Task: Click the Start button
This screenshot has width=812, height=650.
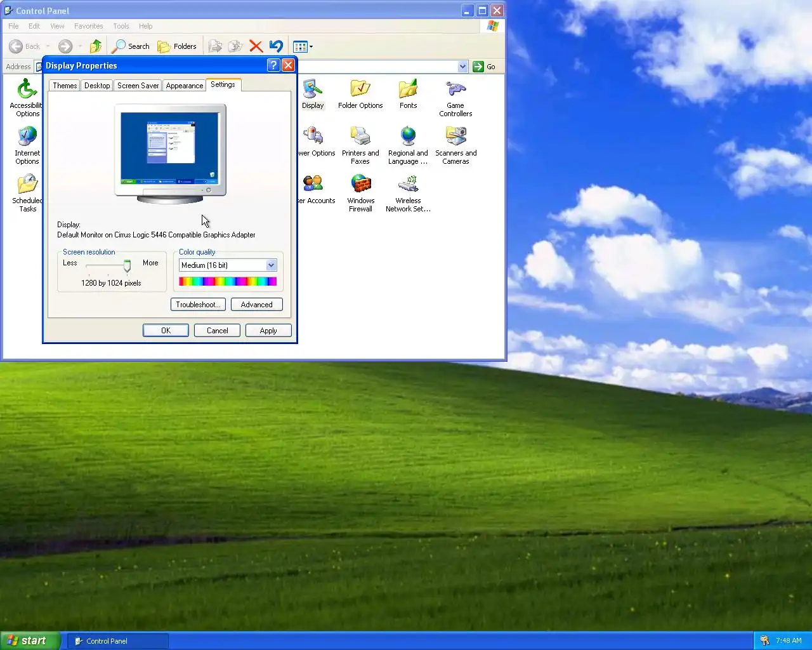Action: (30, 640)
